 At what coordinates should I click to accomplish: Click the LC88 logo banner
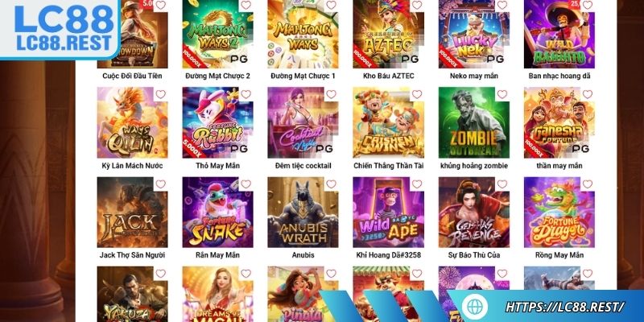click(x=60, y=29)
